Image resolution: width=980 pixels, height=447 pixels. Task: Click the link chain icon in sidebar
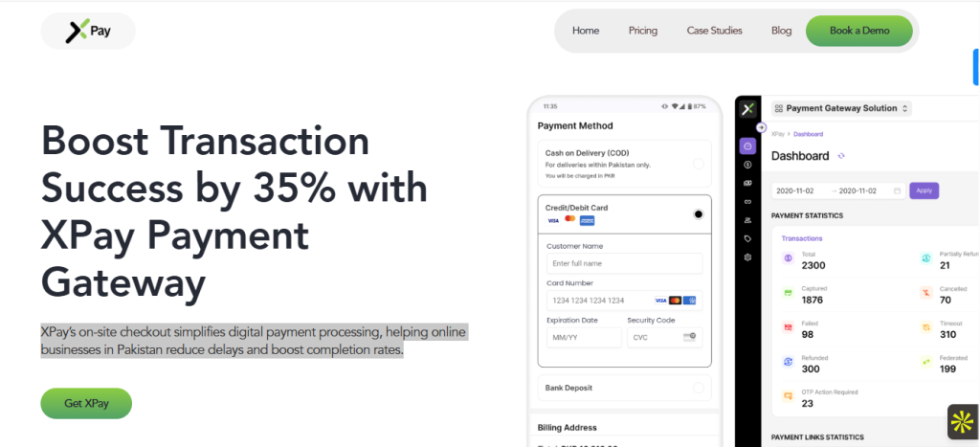click(747, 202)
